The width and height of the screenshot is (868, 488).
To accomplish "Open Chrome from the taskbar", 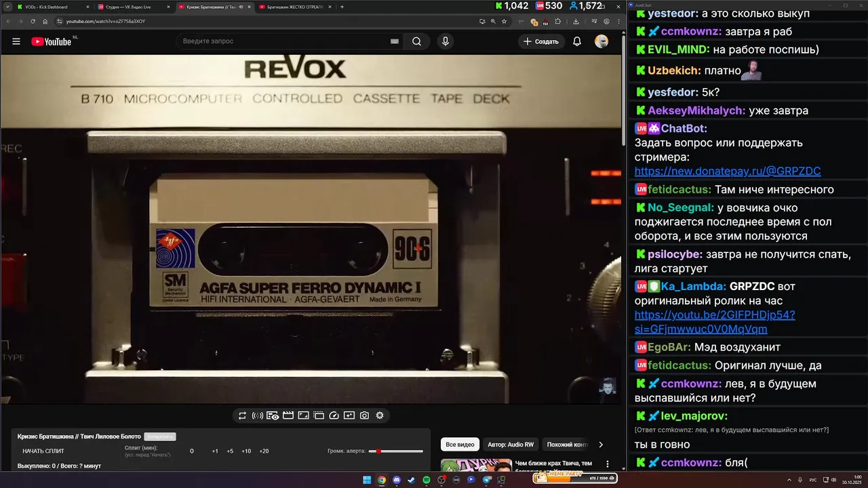I will [x=382, y=480].
